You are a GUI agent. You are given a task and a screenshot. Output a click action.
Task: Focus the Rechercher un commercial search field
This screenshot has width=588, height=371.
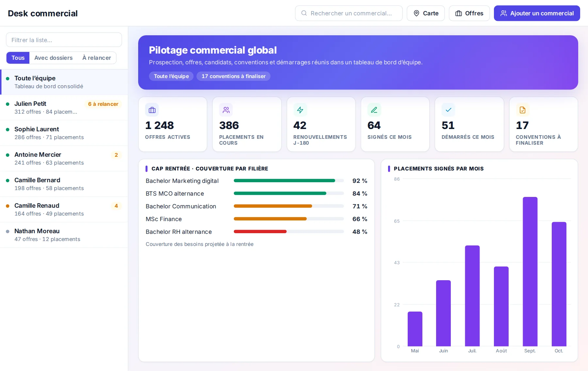click(x=349, y=13)
